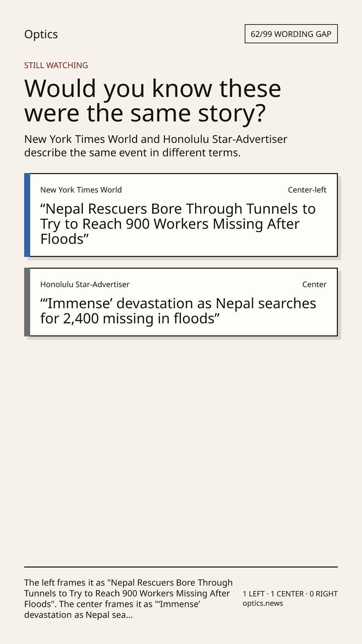This screenshot has height=644, width=362.
Task: Open the 'Immense' devastation headline
Action: pos(178,311)
